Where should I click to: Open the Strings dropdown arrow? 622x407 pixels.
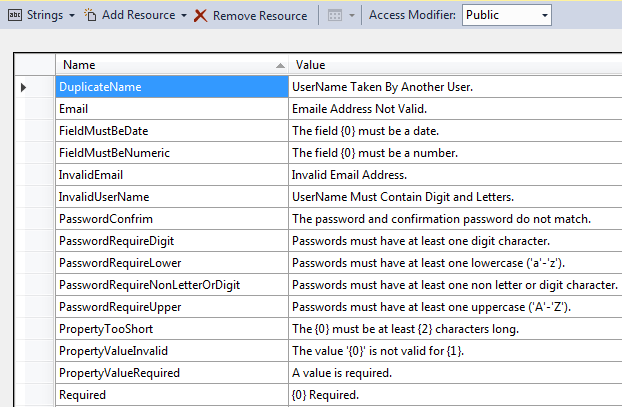click(x=72, y=16)
